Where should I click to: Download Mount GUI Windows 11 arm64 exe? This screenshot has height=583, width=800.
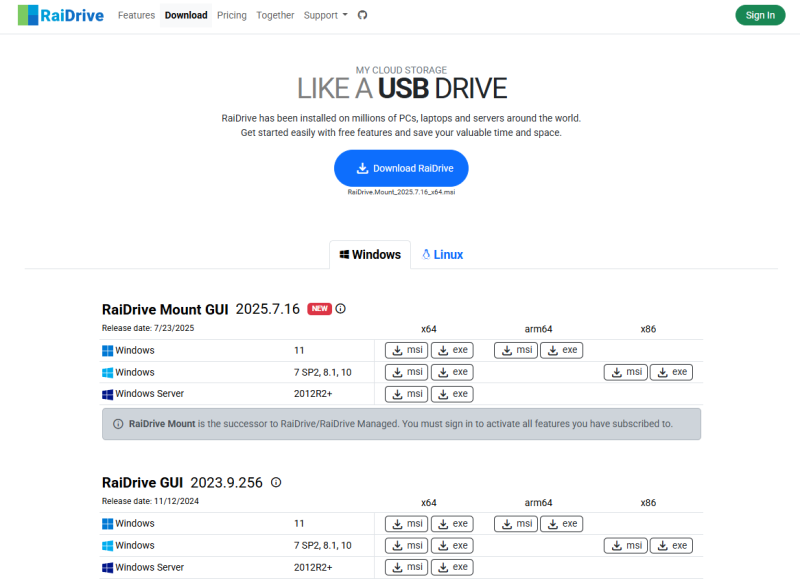click(x=562, y=350)
